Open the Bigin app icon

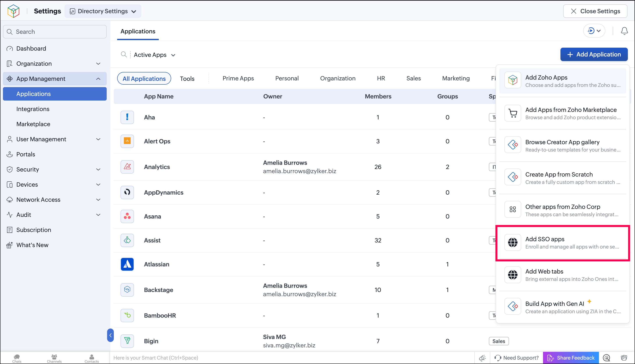(127, 341)
